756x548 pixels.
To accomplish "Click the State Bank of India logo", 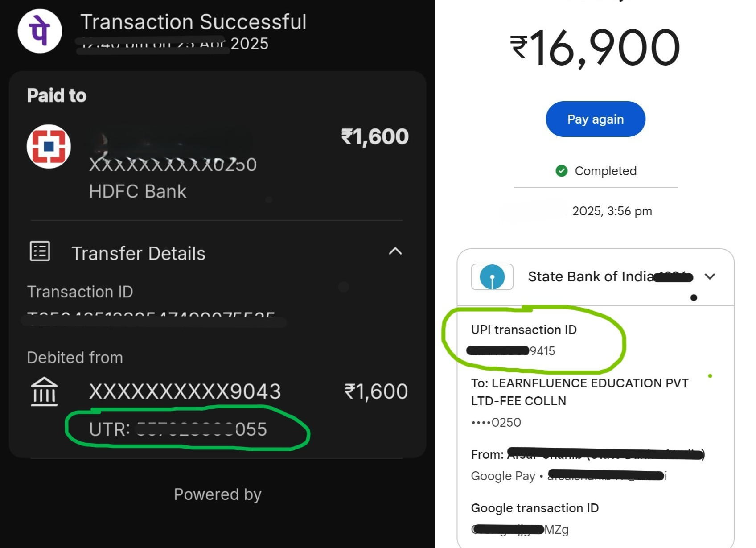I will click(x=492, y=277).
